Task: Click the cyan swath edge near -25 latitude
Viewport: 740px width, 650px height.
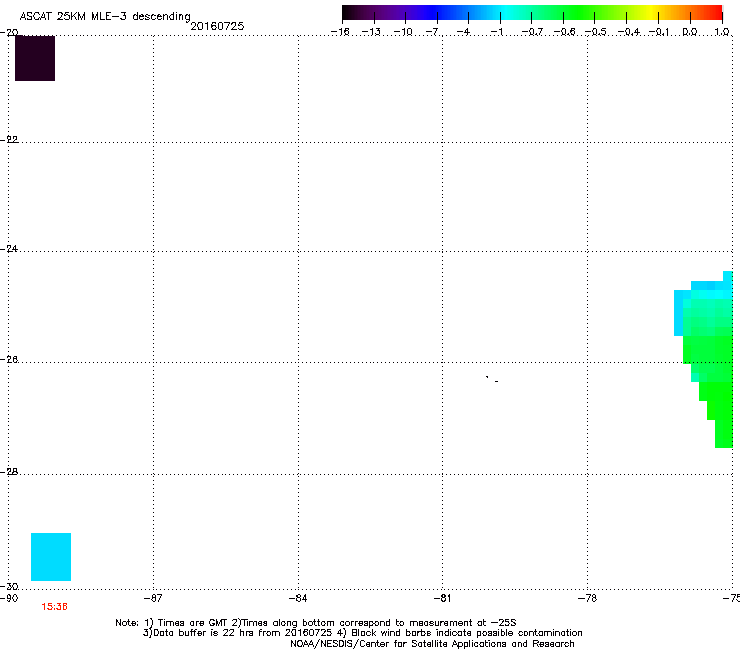Action: pos(679,312)
